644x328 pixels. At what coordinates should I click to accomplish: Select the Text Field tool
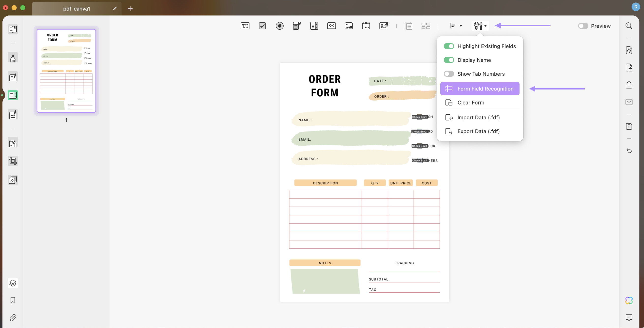pos(245,26)
